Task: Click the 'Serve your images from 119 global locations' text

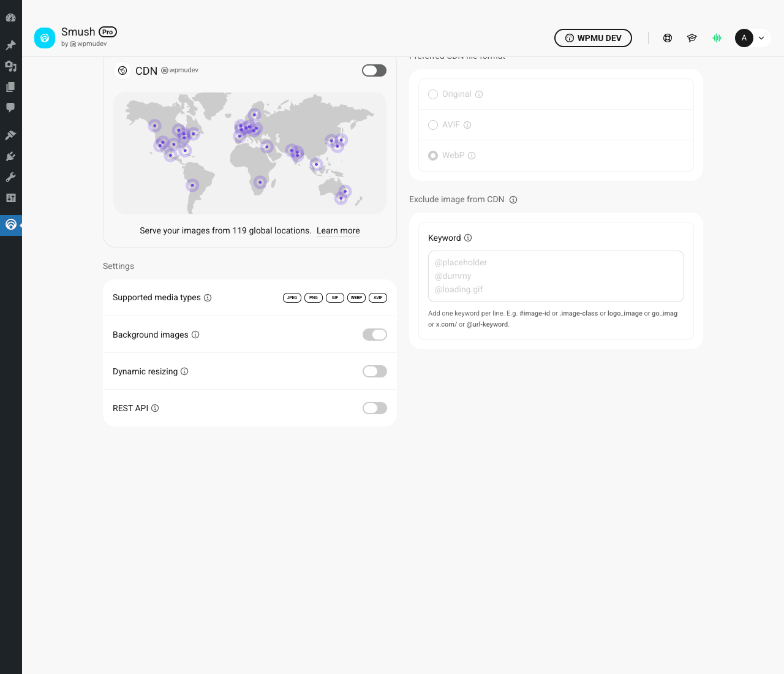Action: (225, 231)
